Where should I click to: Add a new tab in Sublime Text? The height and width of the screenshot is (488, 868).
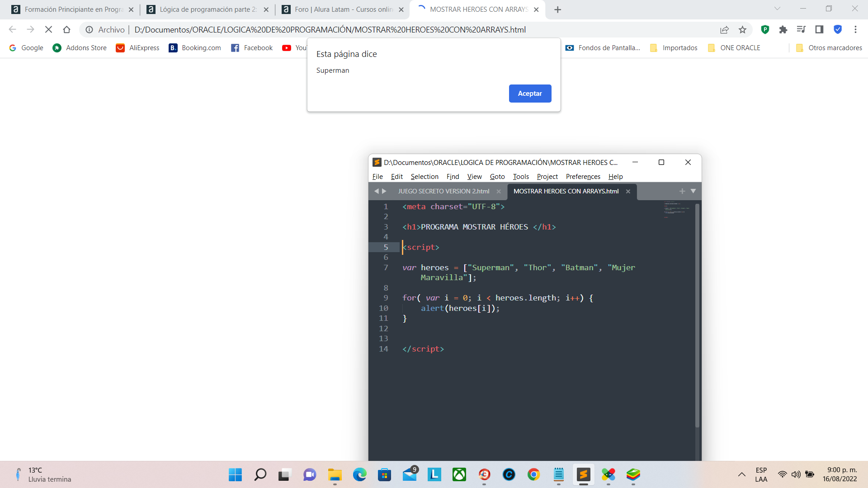[682, 191]
